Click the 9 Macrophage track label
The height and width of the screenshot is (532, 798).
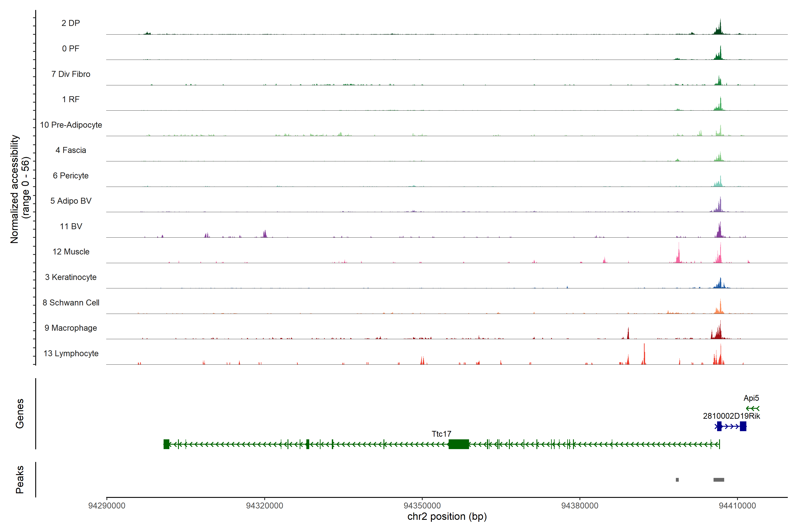(71, 328)
